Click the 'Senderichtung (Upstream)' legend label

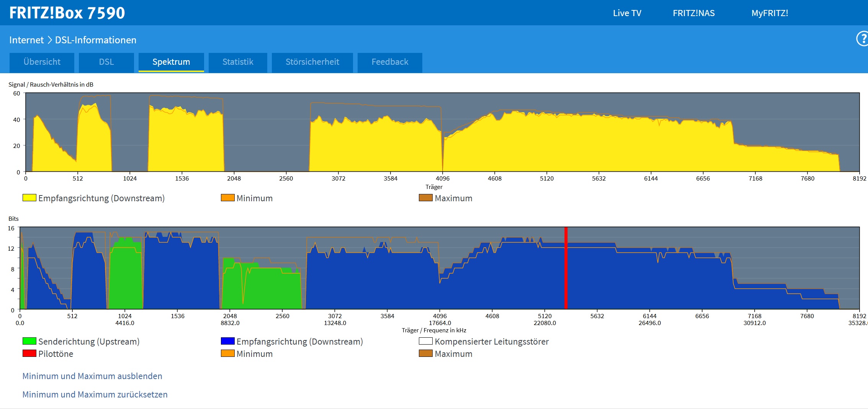(x=89, y=342)
